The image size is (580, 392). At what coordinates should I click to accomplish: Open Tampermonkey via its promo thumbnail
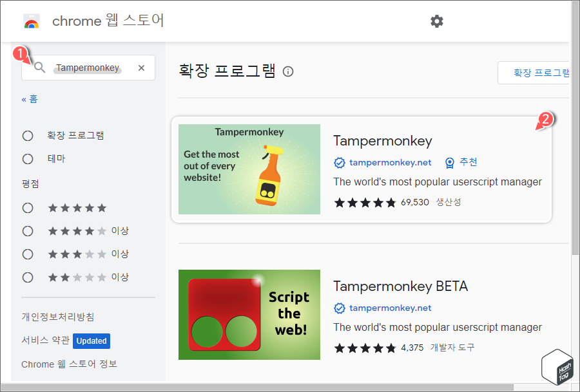249,168
